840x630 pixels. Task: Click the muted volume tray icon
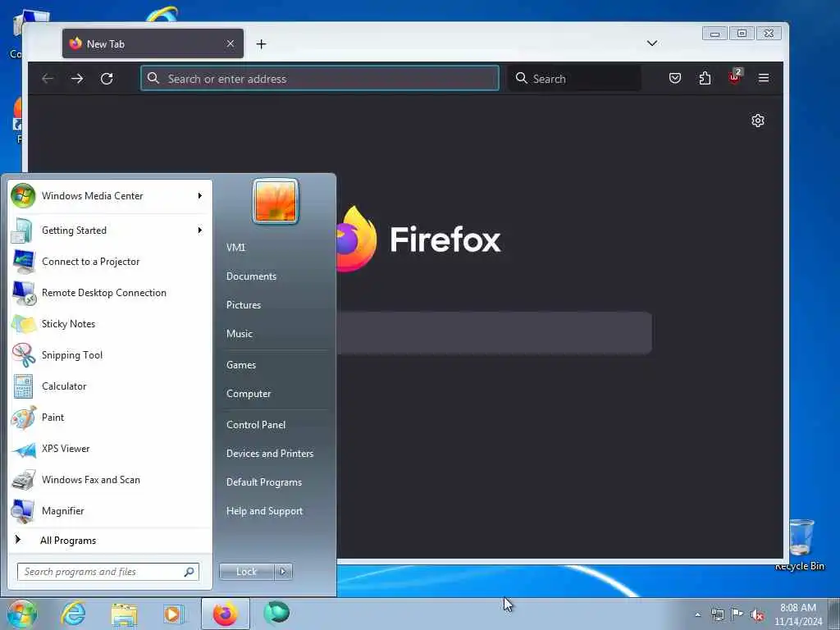point(757,615)
